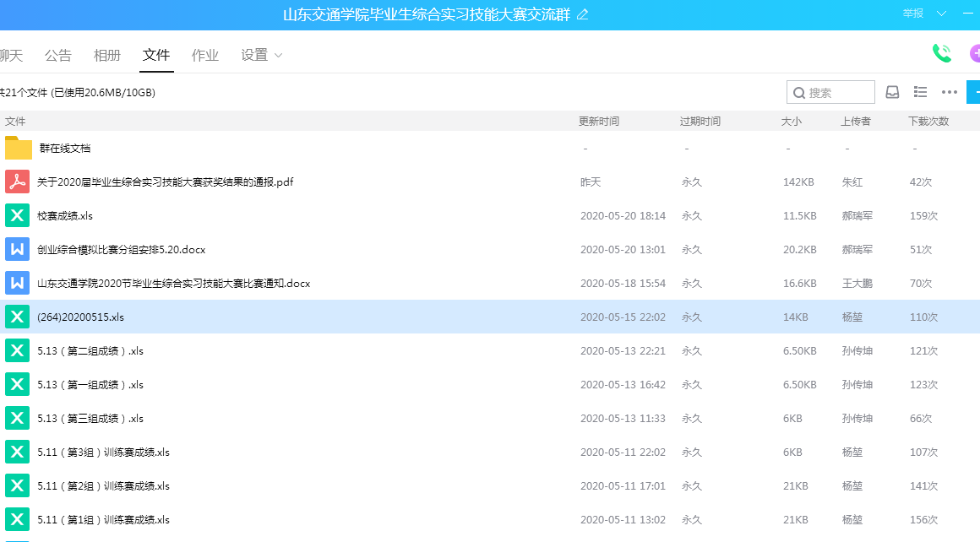The height and width of the screenshot is (542, 980).
Task: Click the blue upload button
Action: (974, 92)
